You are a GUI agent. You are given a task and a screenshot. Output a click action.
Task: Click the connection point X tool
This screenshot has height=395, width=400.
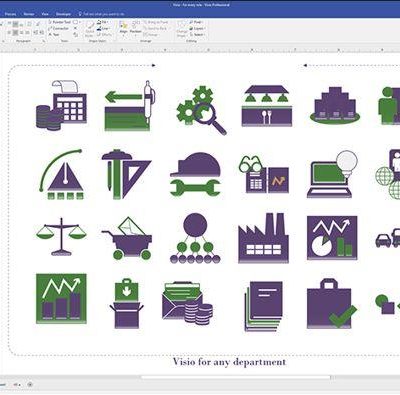(76, 28)
